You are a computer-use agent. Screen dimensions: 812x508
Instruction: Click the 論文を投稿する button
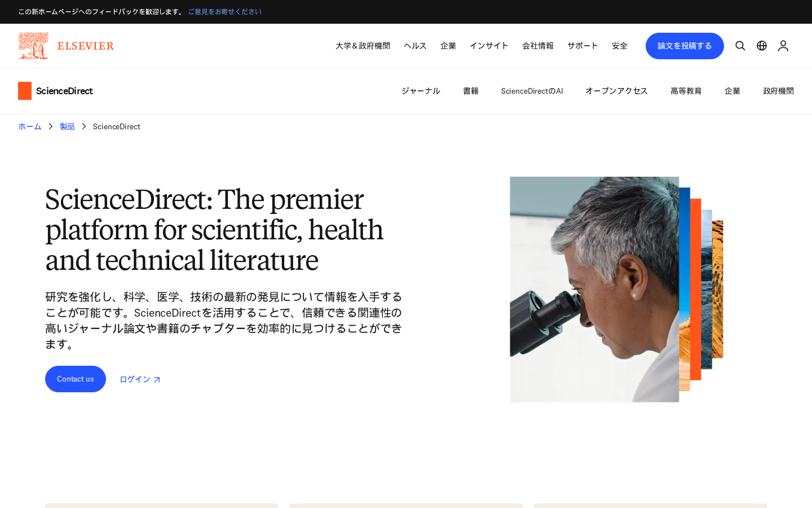pos(685,46)
